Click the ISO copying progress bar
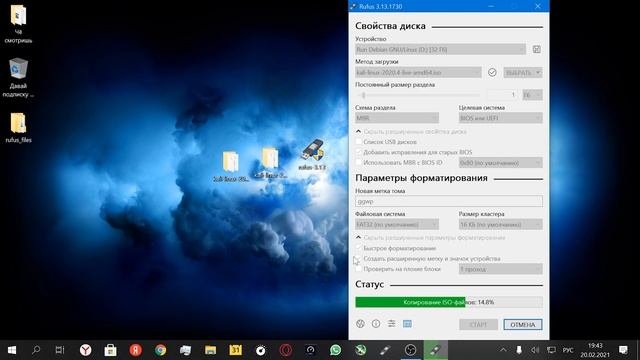The image size is (640, 360). point(449,302)
